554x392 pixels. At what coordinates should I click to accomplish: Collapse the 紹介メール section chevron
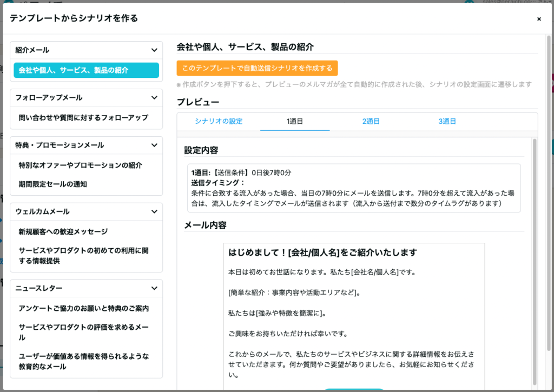pyautogui.click(x=154, y=50)
